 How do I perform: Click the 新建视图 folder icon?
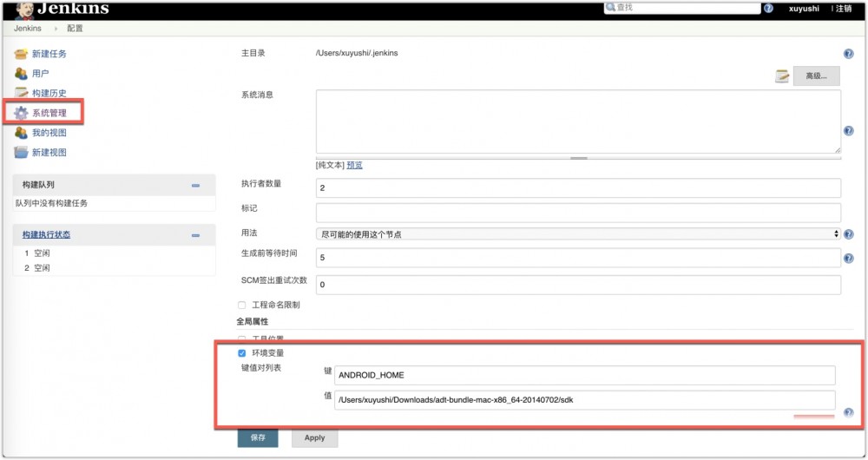point(21,152)
